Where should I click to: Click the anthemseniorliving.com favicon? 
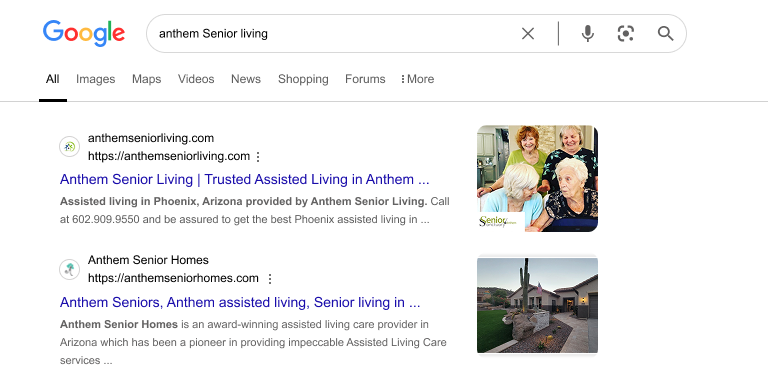point(70,147)
